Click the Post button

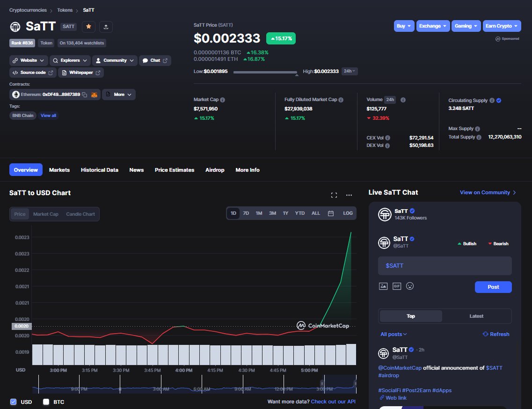pos(493,287)
